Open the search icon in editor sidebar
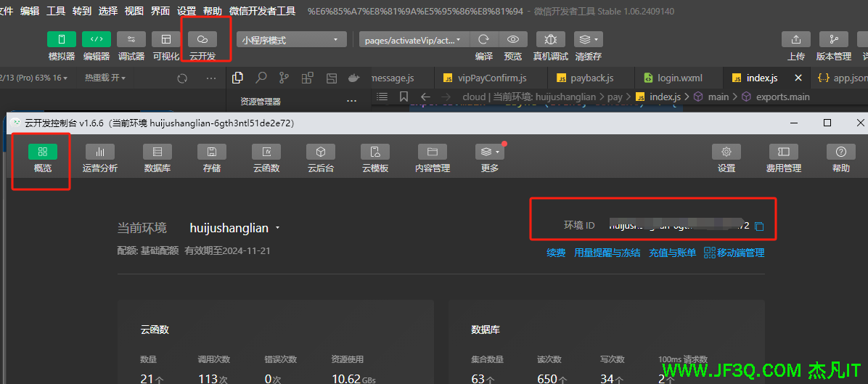868x384 pixels. [x=261, y=78]
